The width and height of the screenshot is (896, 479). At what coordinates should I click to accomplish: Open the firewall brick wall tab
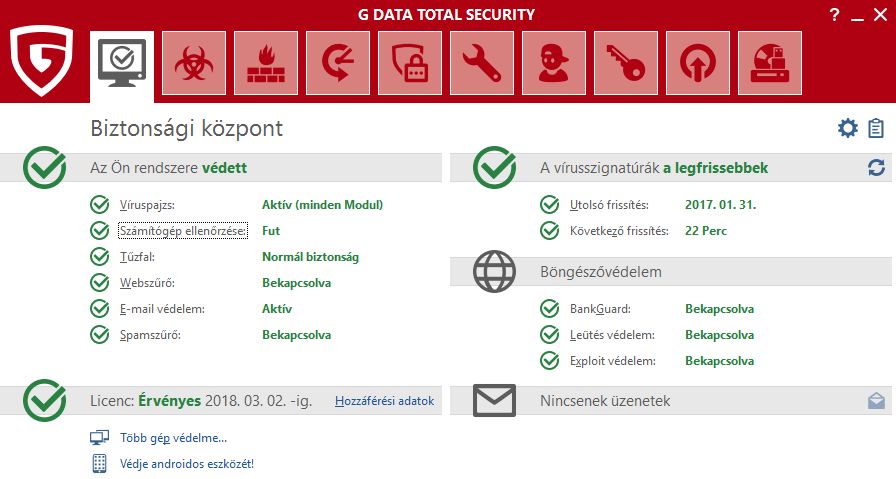tap(266, 63)
